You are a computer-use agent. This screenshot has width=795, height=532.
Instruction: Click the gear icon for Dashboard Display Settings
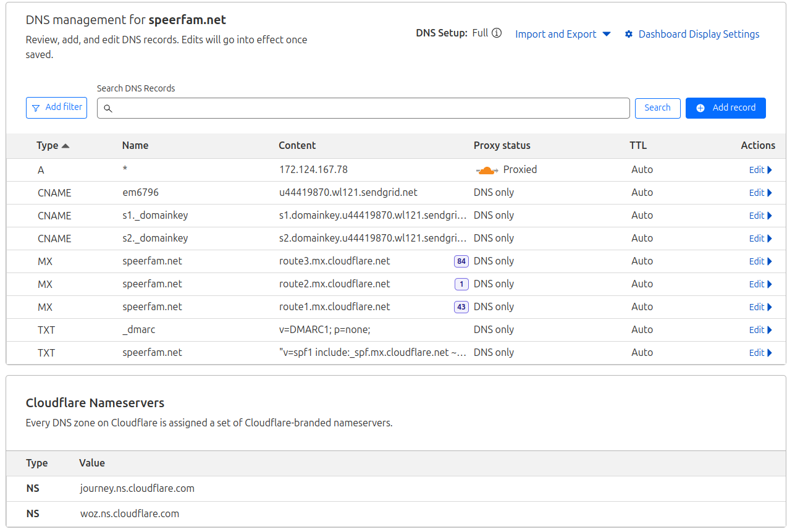629,35
